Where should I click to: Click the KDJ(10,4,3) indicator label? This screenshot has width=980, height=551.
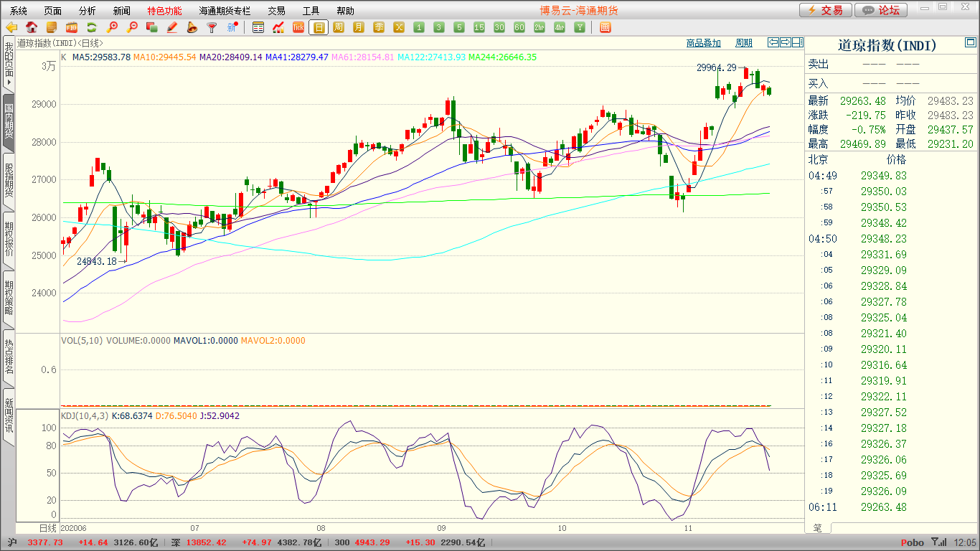pos(85,416)
